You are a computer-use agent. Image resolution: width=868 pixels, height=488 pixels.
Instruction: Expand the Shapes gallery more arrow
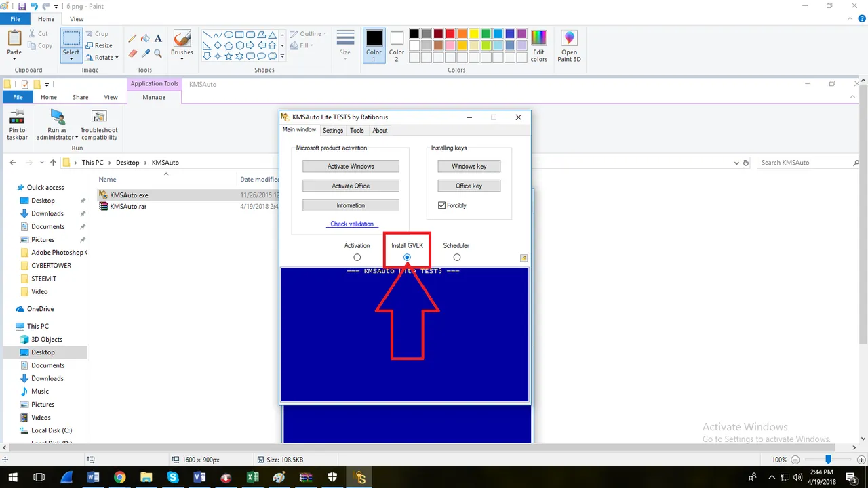pyautogui.click(x=281, y=57)
